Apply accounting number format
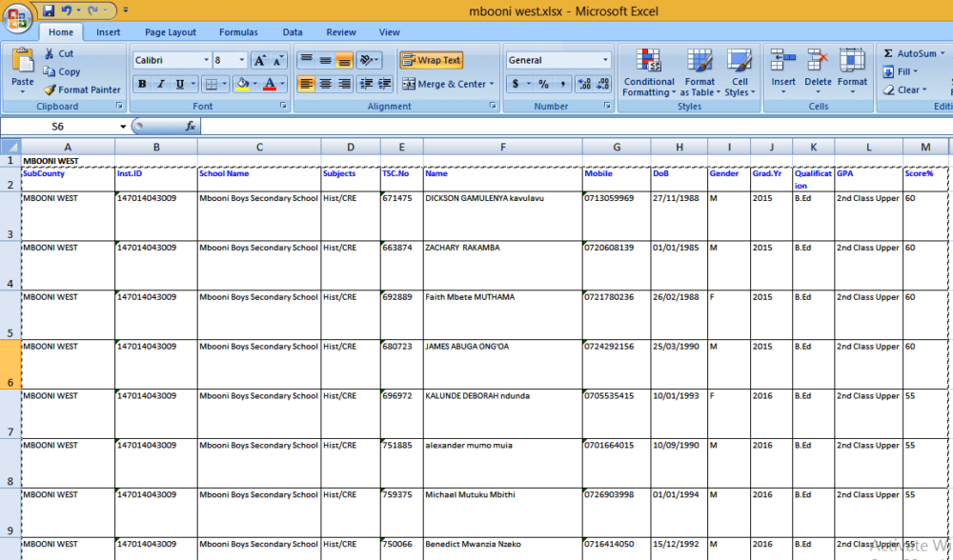This screenshot has width=953, height=560. tap(516, 84)
